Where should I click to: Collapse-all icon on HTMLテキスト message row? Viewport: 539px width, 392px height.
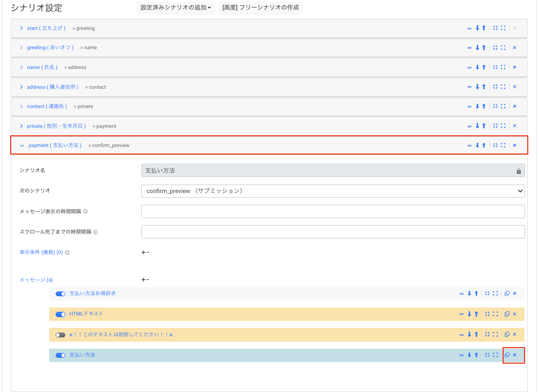click(x=488, y=314)
